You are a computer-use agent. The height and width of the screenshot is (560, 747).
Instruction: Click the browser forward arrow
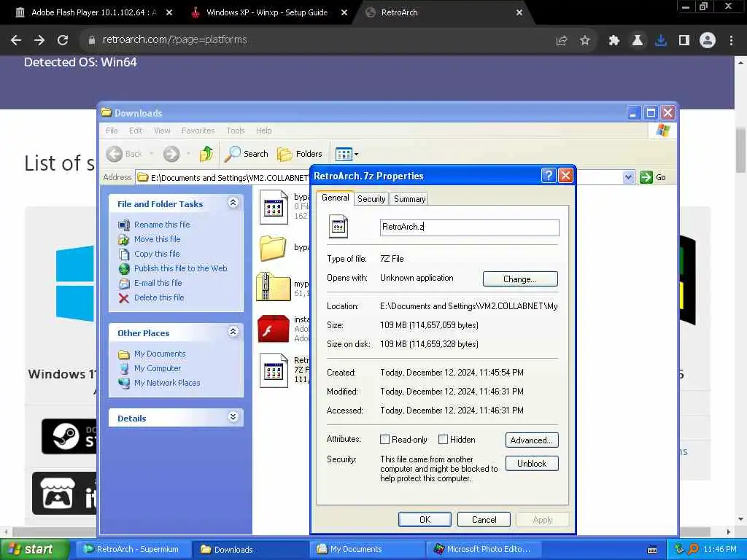39,40
